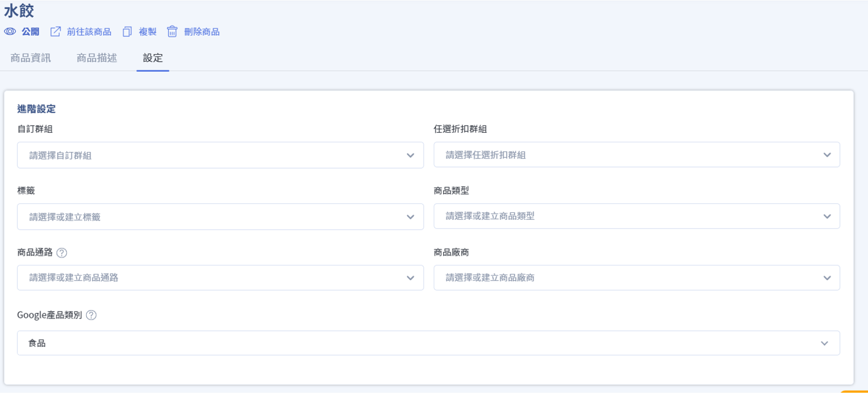
Task: Click the 商品廠商 field label
Action: [451, 252]
